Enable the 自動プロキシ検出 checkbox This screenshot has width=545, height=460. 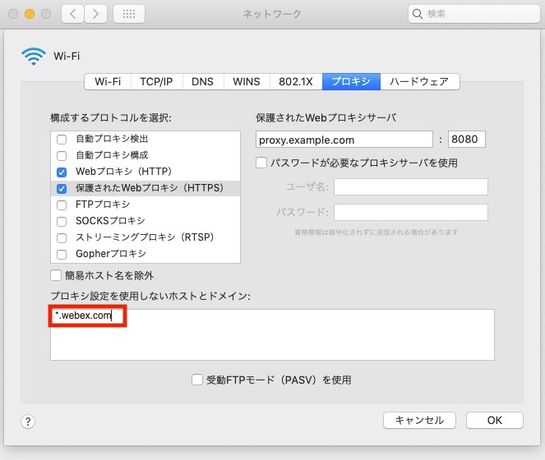click(x=62, y=139)
